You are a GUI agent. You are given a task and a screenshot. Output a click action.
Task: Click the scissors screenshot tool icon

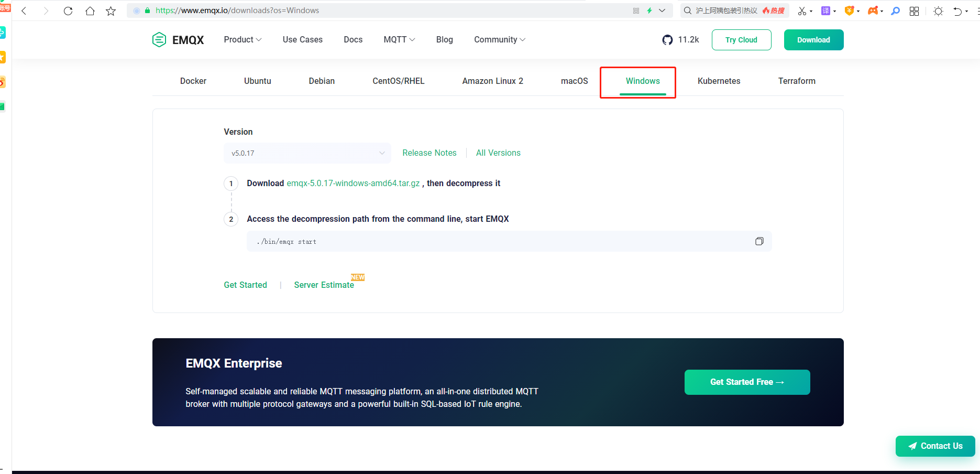[x=802, y=10]
